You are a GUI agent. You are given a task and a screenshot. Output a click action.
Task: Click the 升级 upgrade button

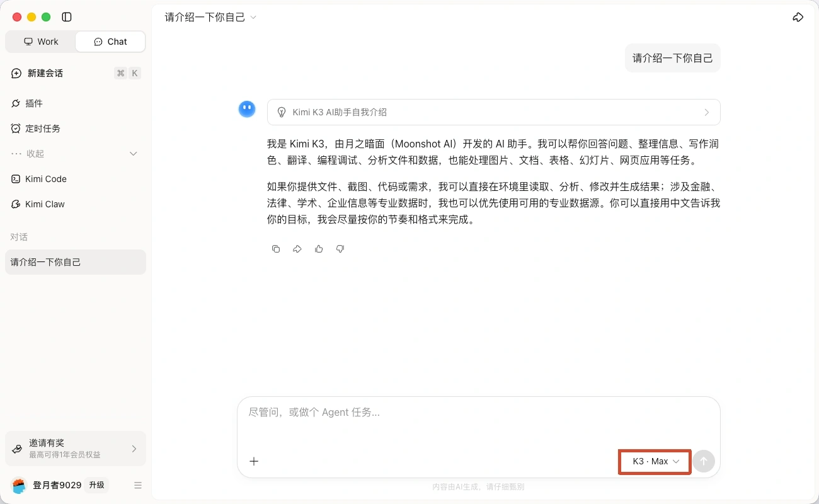(96, 485)
